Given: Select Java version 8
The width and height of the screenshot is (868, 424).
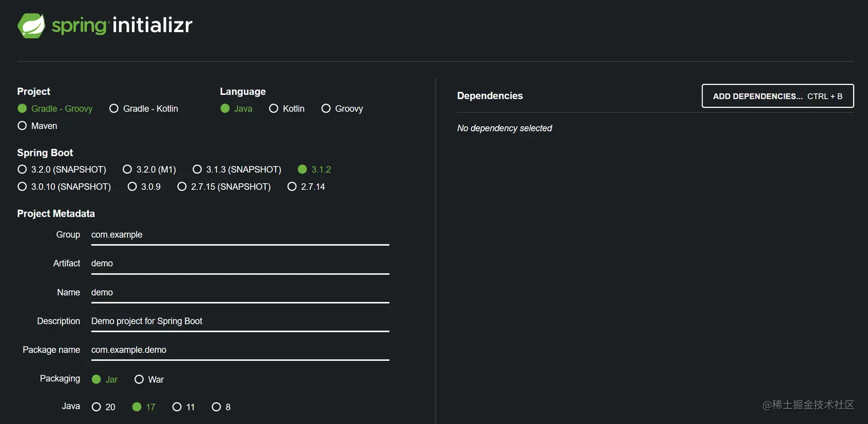Looking at the screenshot, I should click(221, 407).
